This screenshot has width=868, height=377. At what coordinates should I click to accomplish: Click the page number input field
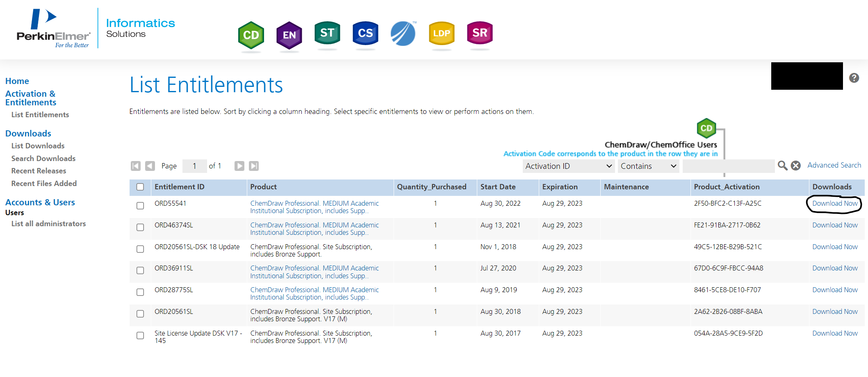click(x=194, y=166)
